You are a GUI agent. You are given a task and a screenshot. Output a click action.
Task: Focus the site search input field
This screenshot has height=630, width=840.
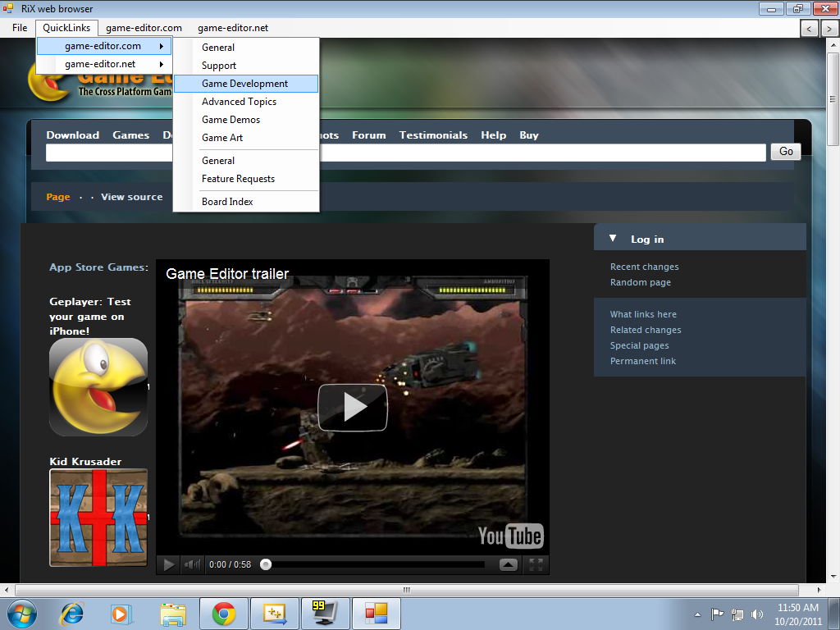405,153
